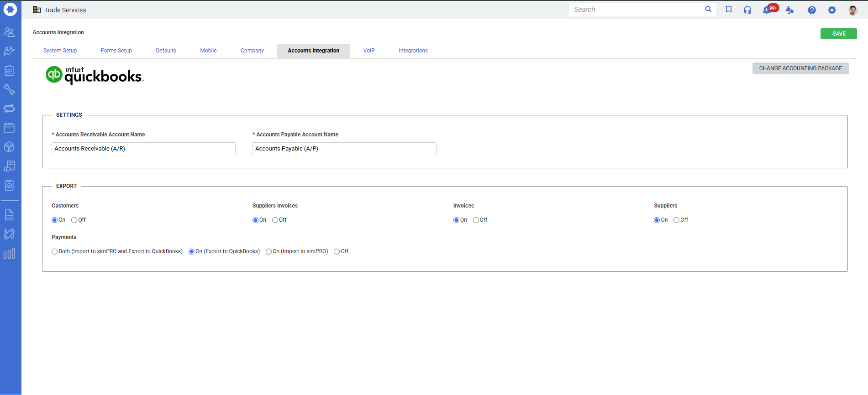Click the notifications bell with 99+ badge

(x=767, y=10)
